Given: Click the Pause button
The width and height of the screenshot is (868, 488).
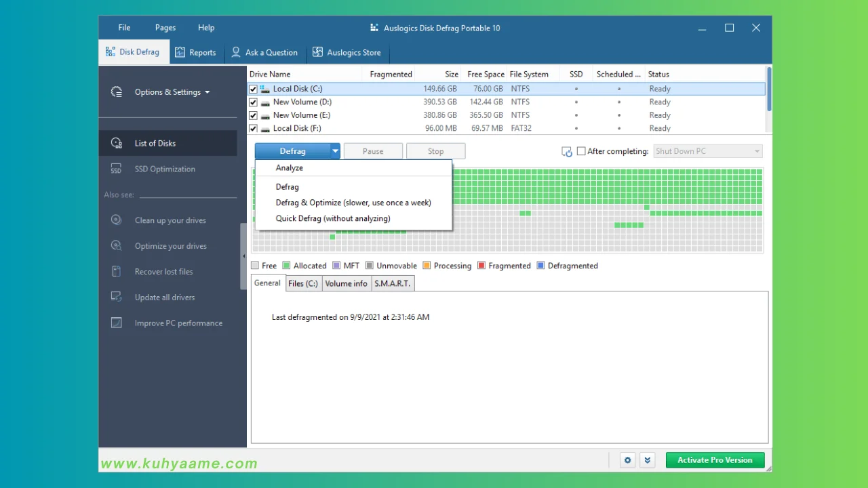Looking at the screenshot, I should (373, 151).
